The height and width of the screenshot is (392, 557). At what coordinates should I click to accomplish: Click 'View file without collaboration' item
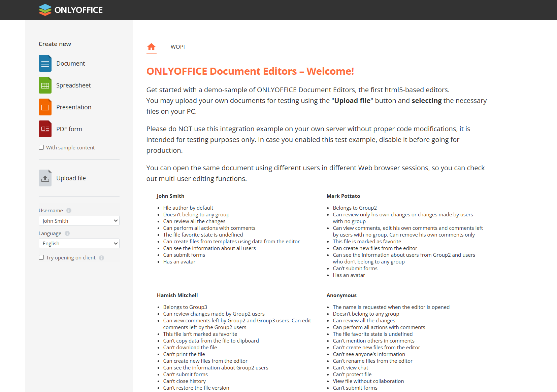click(x=368, y=381)
